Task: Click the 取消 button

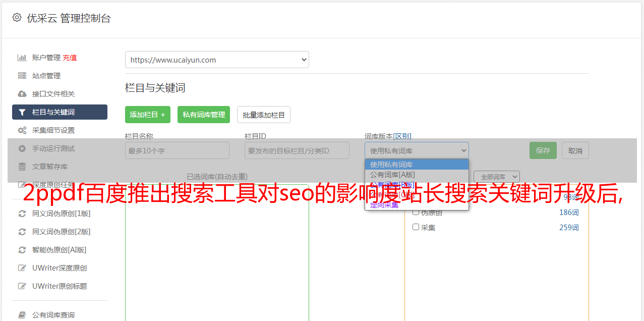Action: pos(575,150)
